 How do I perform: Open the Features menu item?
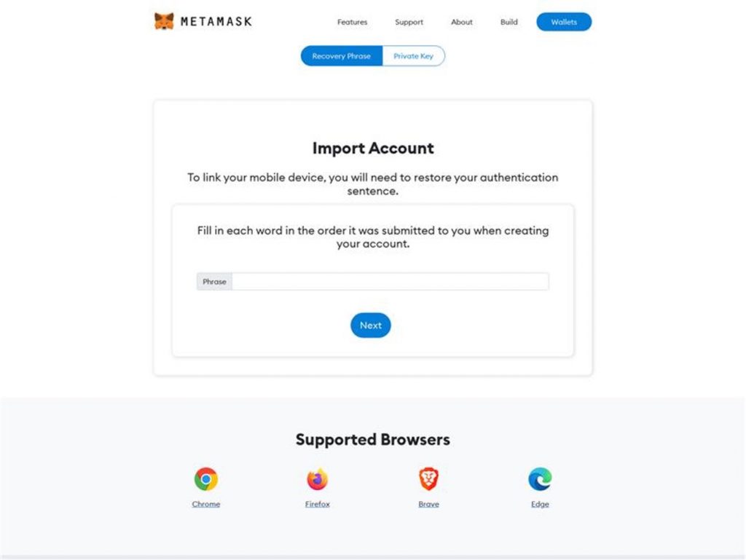coord(352,22)
